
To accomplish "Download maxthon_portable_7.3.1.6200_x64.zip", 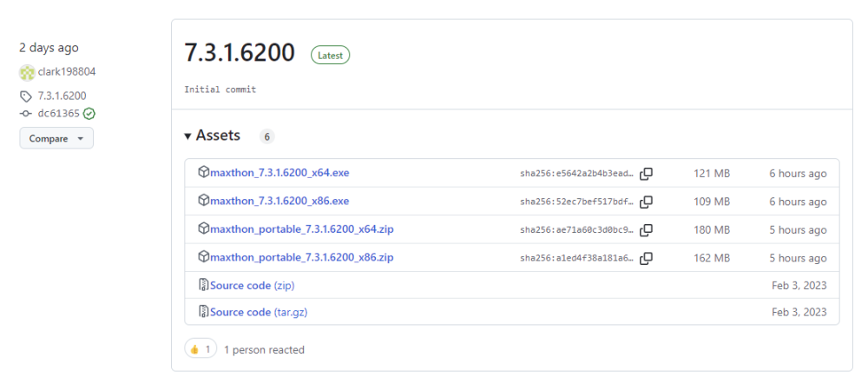I will click(301, 229).
